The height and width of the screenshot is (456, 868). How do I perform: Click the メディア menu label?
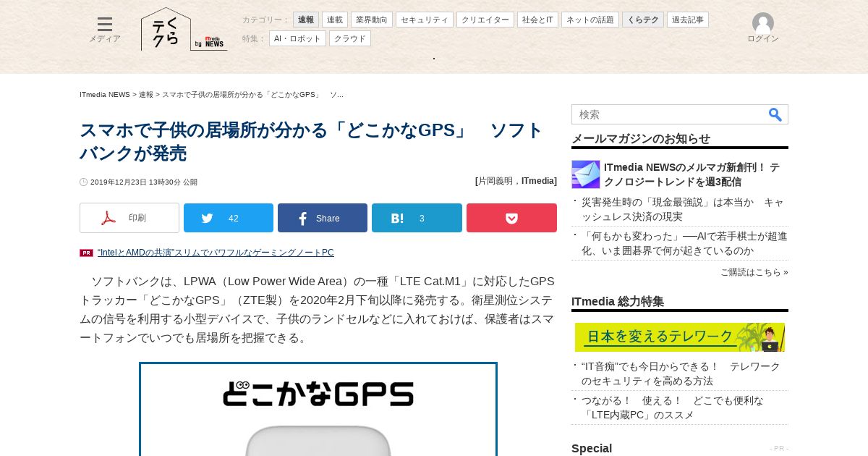[105, 39]
